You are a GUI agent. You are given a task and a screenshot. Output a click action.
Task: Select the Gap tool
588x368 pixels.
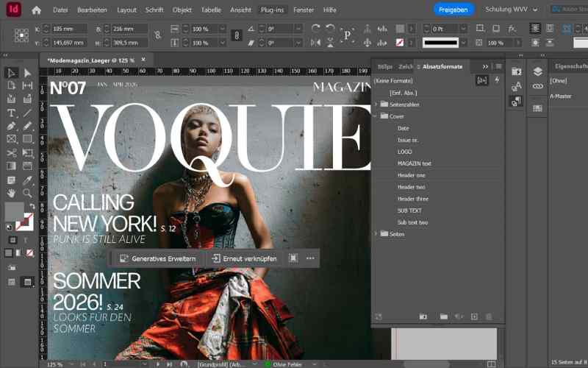(27, 85)
